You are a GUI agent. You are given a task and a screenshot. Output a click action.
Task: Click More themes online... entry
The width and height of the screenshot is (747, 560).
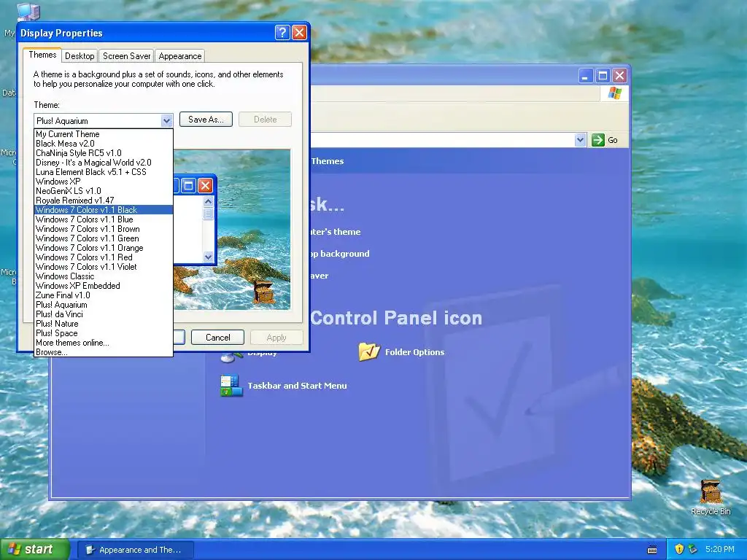pyautogui.click(x=104, y=343)
